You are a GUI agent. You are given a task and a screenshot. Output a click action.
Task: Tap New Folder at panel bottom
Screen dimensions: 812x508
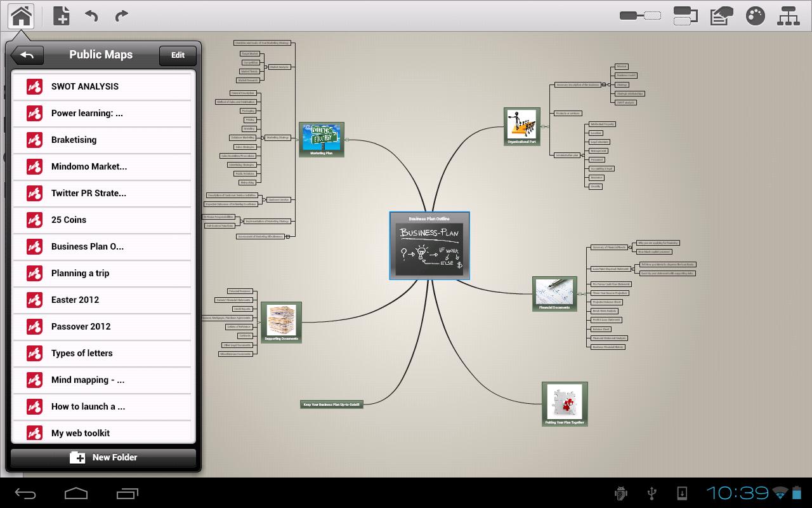point(103,457)
